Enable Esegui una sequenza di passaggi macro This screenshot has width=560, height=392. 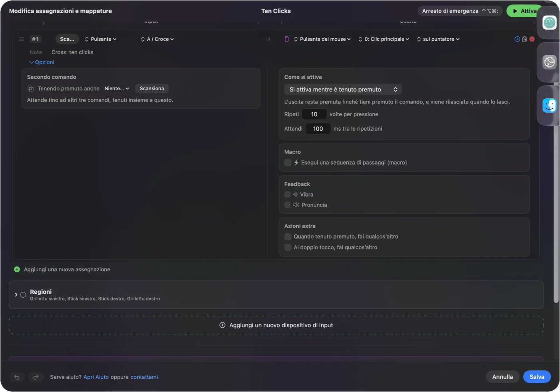coord(288,163)
